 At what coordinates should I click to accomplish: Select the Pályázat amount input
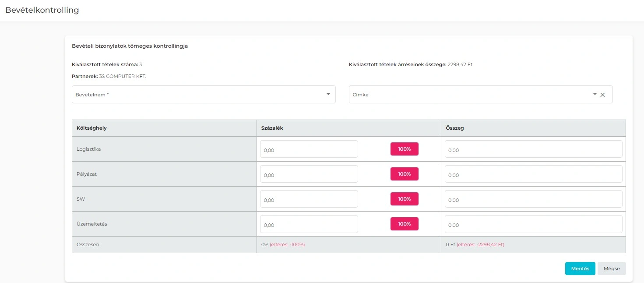533,174
